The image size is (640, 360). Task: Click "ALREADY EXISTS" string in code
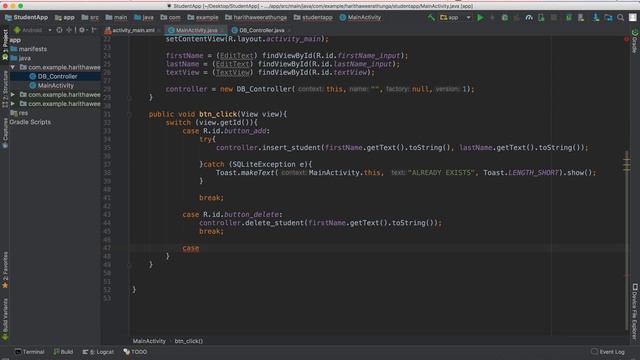(441, 173)
